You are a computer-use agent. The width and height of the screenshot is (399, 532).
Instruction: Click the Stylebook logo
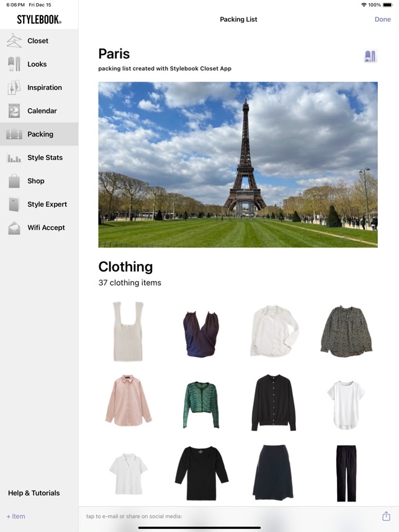pyautogui.click(x=39, y=20)
